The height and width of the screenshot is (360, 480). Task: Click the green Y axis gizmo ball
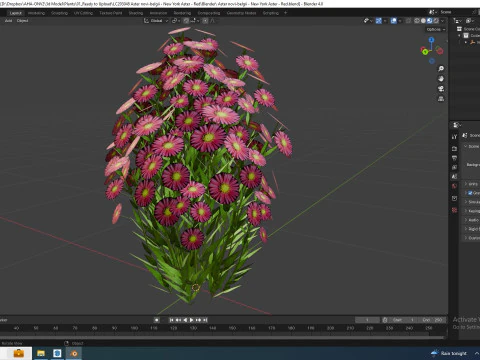[425, 51]
